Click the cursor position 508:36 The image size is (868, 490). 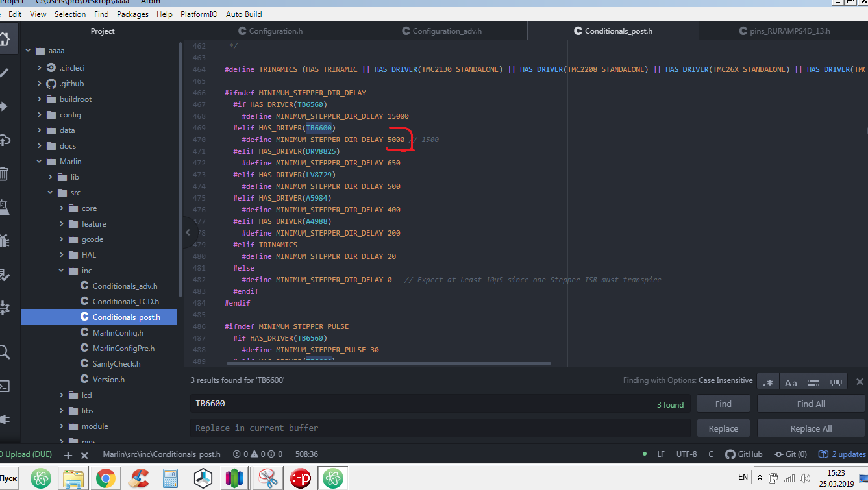click(x=306, y=454)
